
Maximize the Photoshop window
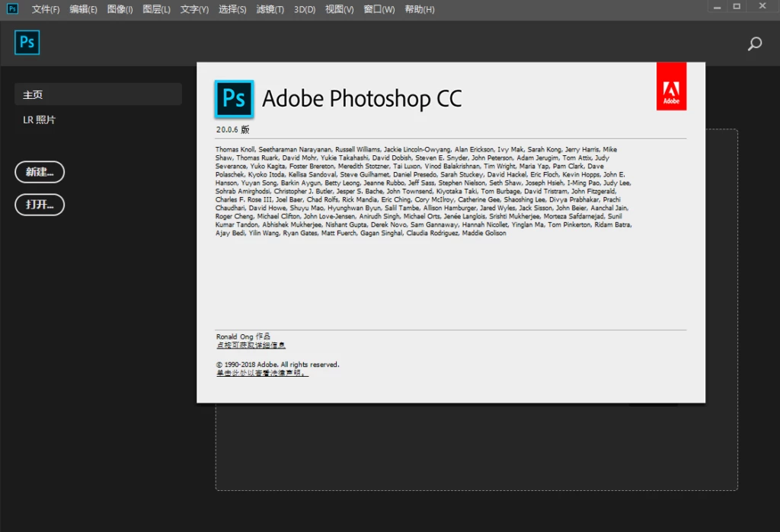(x=737, y=6)
